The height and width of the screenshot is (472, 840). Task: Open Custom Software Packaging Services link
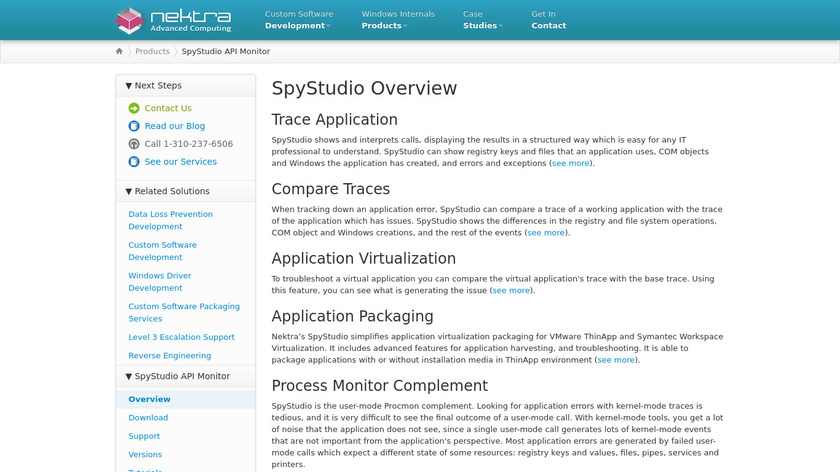tap(184, 312)
